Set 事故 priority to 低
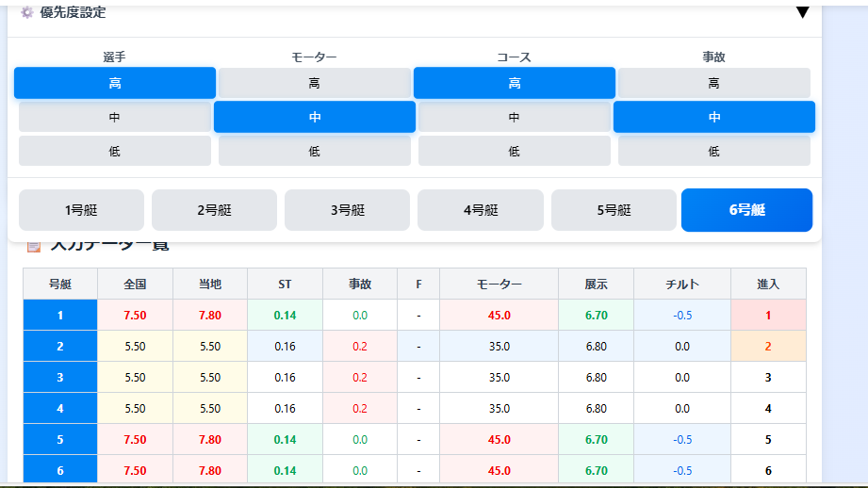The height and width of the screenshot is (488, 868). coord(714,151)
